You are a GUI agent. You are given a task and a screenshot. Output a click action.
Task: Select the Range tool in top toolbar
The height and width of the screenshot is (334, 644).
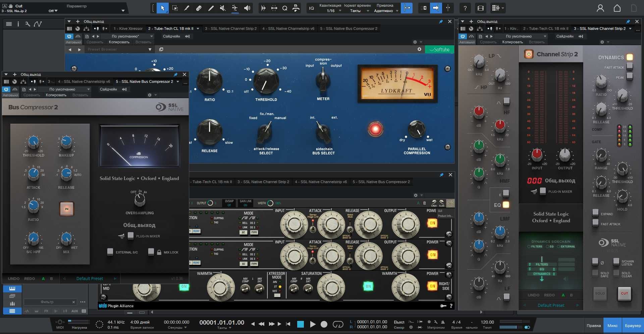175,8
